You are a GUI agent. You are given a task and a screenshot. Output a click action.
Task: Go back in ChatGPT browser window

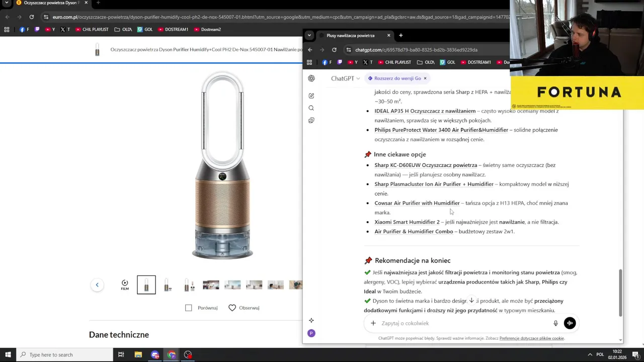point(310,50)
